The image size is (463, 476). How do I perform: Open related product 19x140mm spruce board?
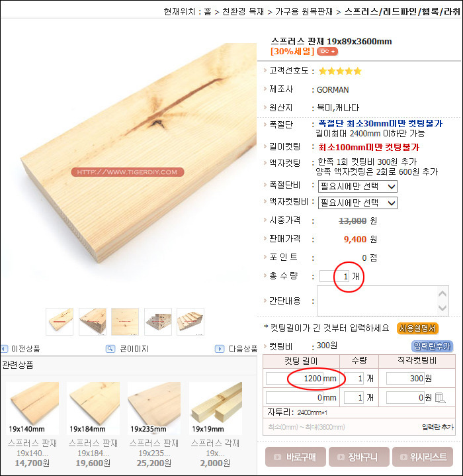pyautogui.click(x=32, y=424)
